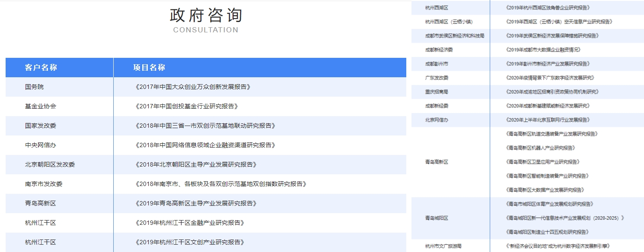Select 杭州江干区 cell in 金融产业 row
The image size is (644, 252).
tap(41, 223)
